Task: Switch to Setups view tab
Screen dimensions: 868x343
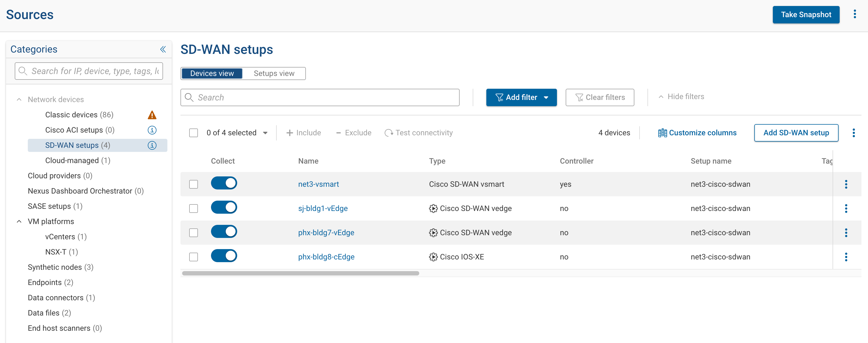Action: coord(274,74)
